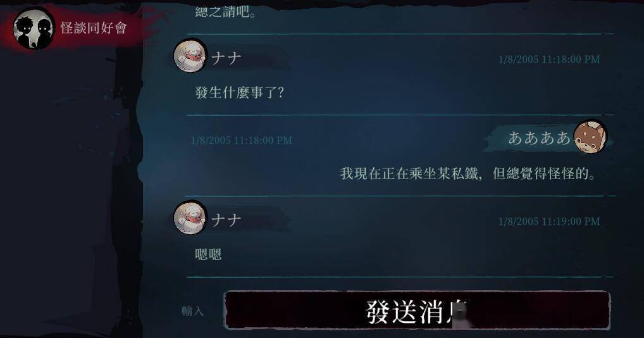Click the 11:18:00 PM timestamp on ああああ's message
The width and height of the screenshot is (644, 338).
click(x=242, y=141)
